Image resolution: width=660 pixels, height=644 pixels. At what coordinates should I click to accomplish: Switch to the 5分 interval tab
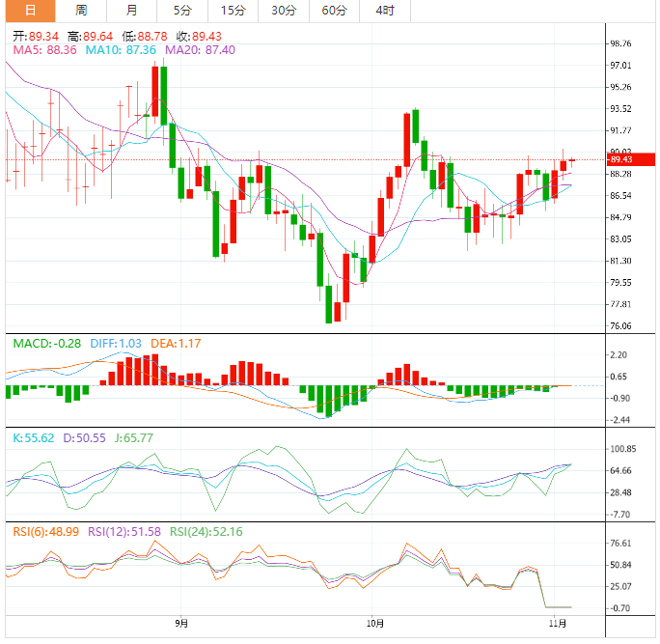click(182, 11)
